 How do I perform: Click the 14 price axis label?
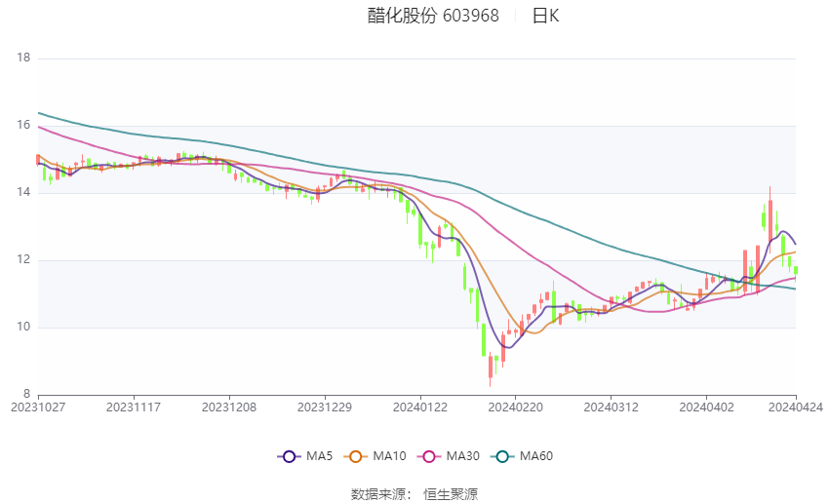click(x=23, y=192)
